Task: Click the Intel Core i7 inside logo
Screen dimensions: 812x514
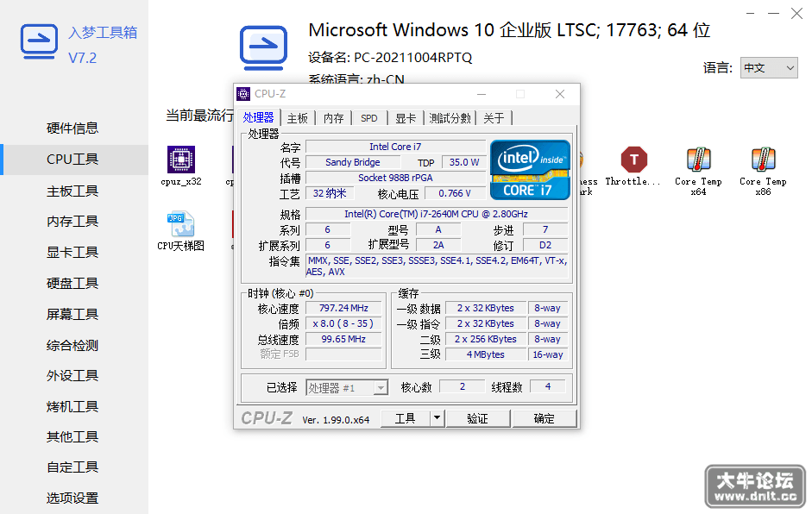Action: 530,169
